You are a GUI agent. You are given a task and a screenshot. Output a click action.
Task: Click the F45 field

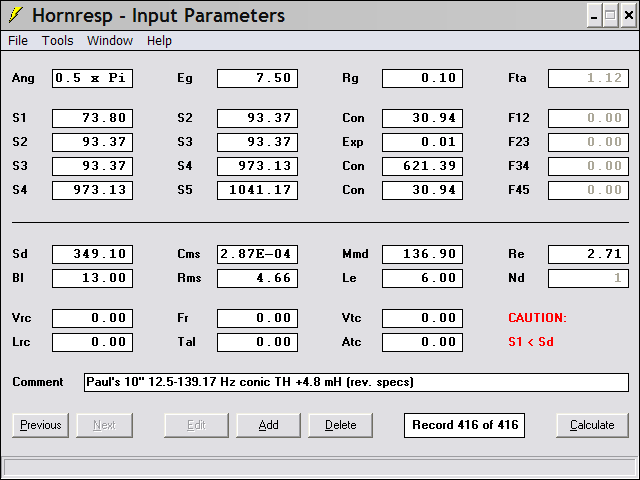(588, 190)
